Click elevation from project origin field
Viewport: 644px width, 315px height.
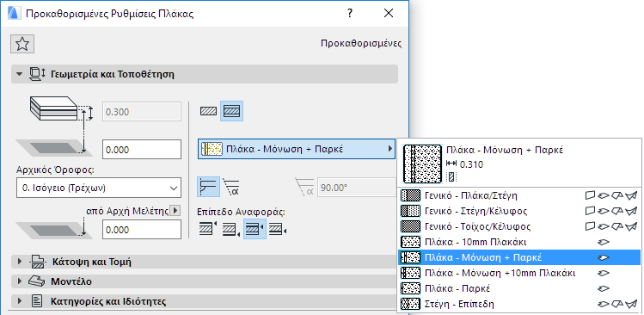[x=142, y=229]
